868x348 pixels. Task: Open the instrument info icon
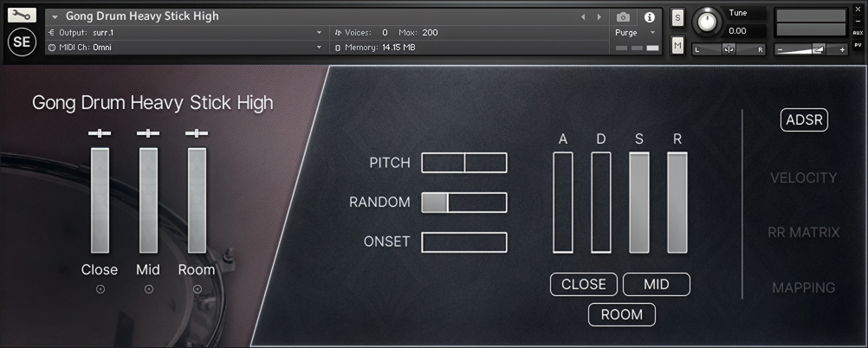point(649,16)
